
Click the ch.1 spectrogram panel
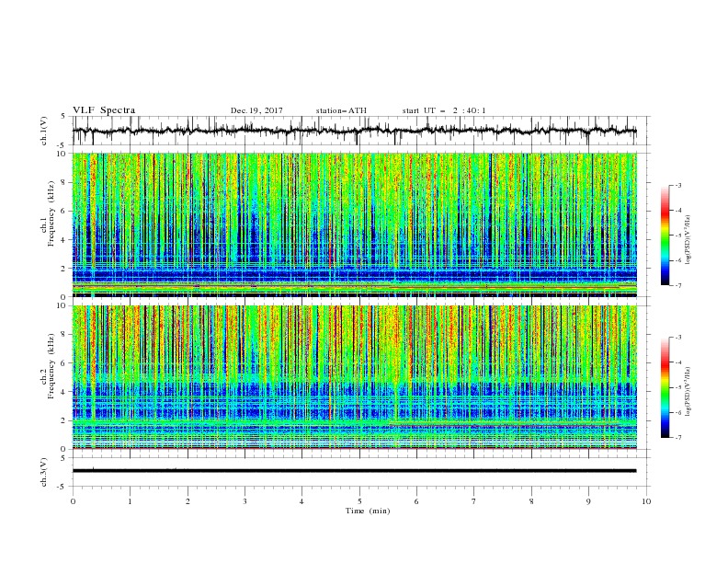[354, 224]
